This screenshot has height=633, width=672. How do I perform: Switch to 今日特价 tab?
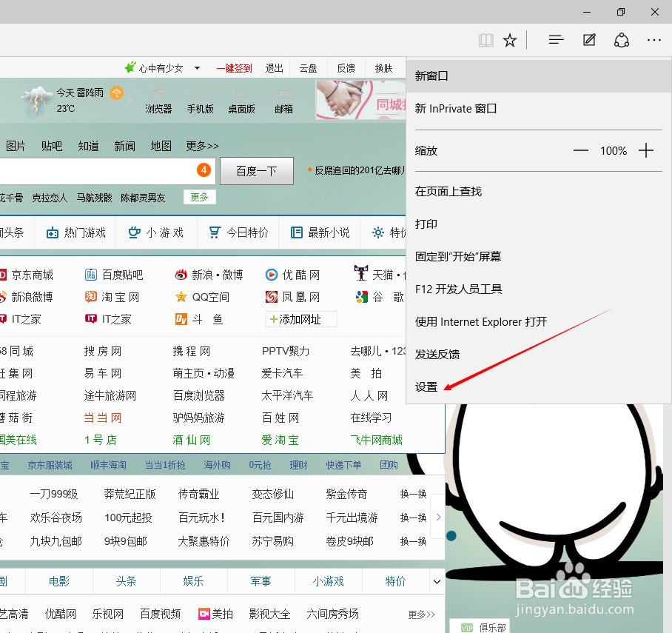pos(238,233)
